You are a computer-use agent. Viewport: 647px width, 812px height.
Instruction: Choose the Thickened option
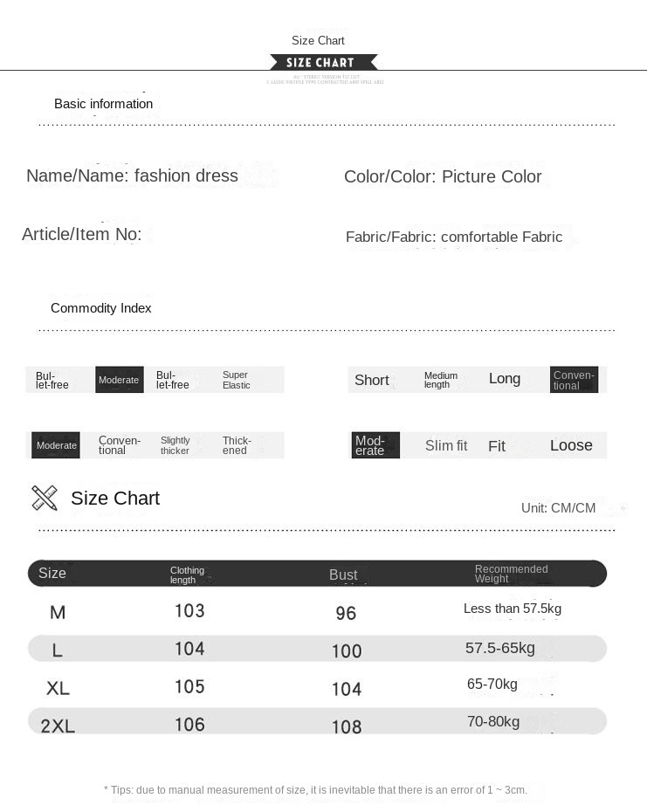click(237, 445)
